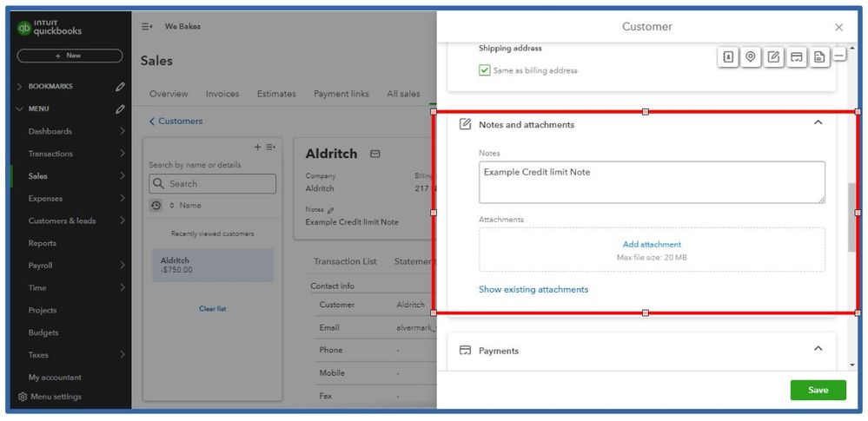
Task: Open Taxes in the sidebar
Action: pyautogui.click(x=38, y=355)
